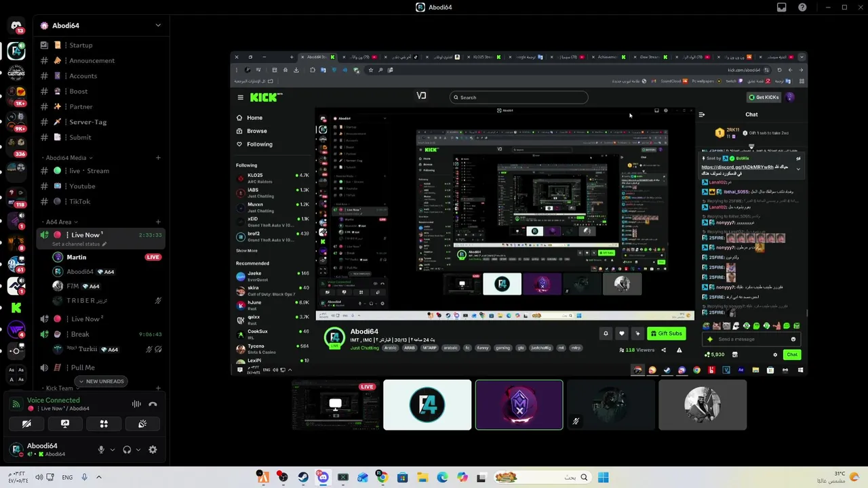Open the Announcement channel

coord(100,60)
